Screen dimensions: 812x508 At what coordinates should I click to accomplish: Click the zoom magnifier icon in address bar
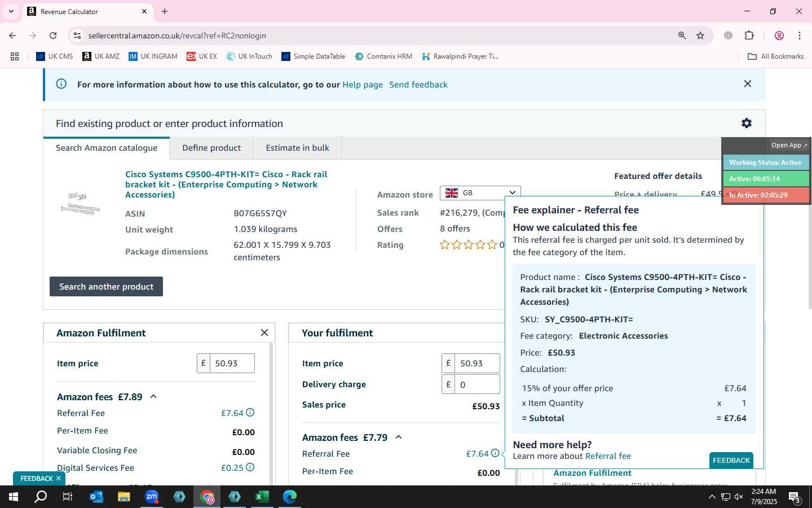682,36
